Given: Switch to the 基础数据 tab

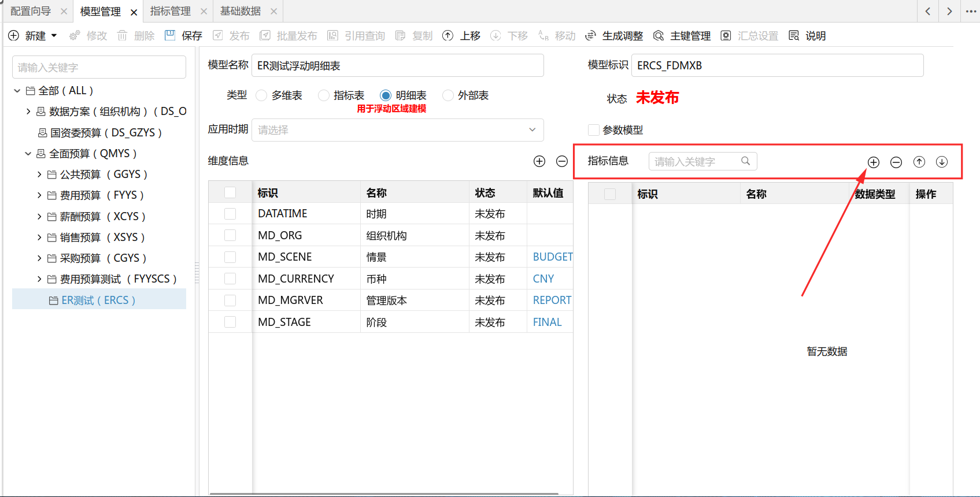Looking at the screenshot, I should click(240, 11).
